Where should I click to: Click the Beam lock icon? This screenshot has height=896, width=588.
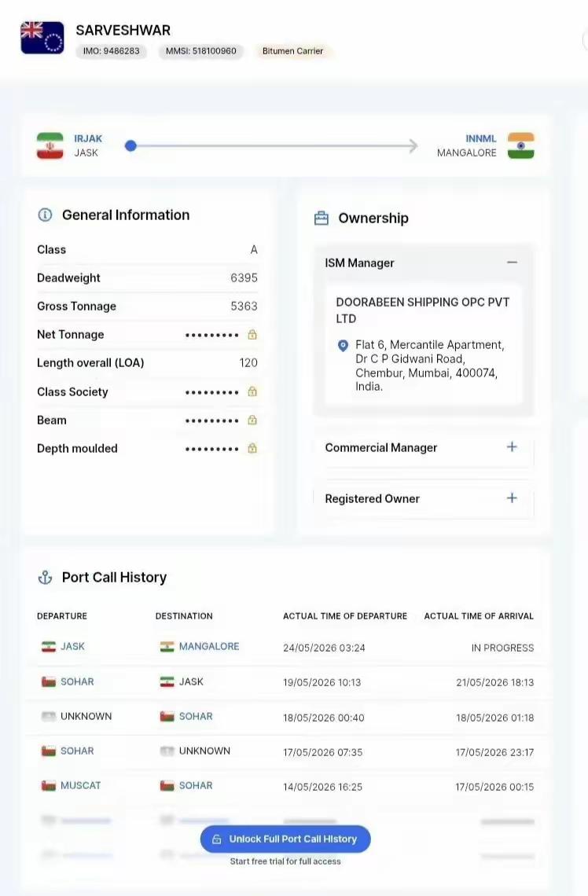(x=252, y=420)
